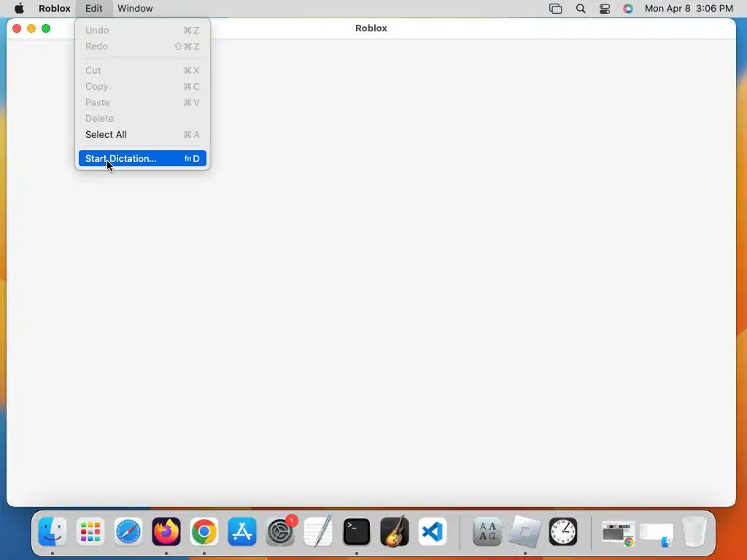Open the App Store from the Dock
747x560 pixels.
pos(242,532)
